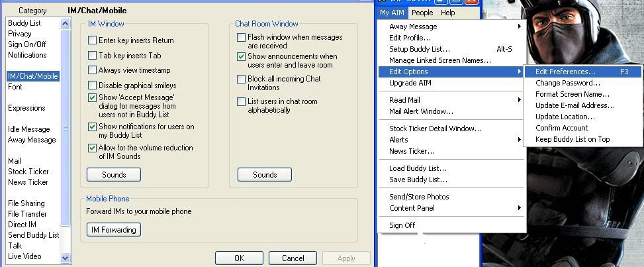Select Away Message category in list
Image resolution: width=644 pixels, height=267 pixels.
[x=32, y=140]
